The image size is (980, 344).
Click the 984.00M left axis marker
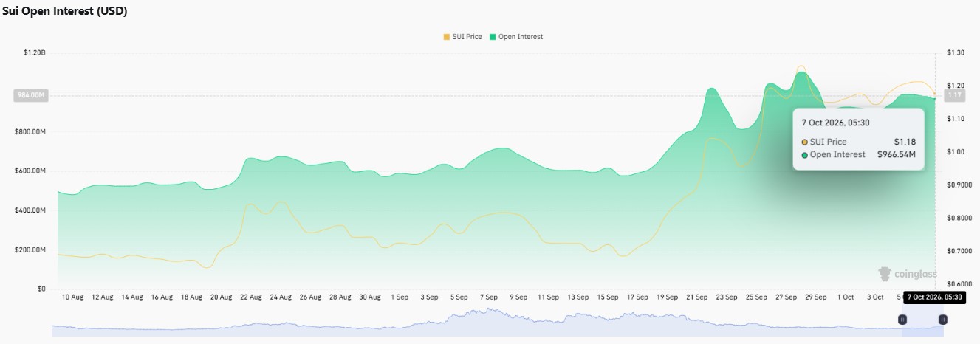31,95
